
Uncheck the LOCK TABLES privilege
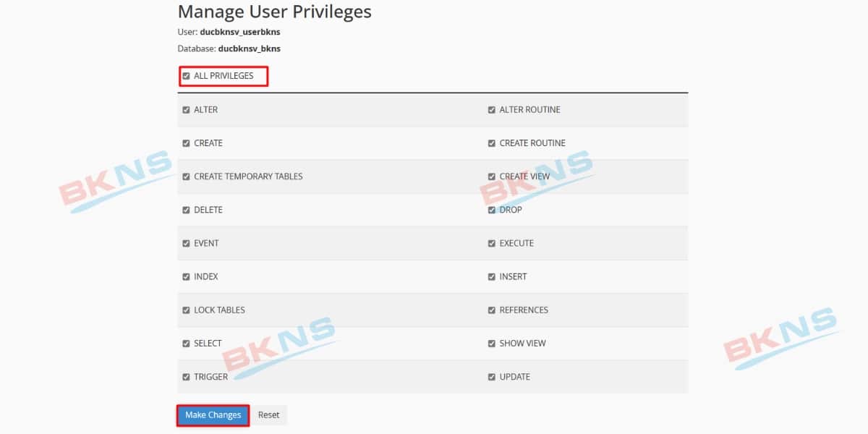[x=186, y=310]
